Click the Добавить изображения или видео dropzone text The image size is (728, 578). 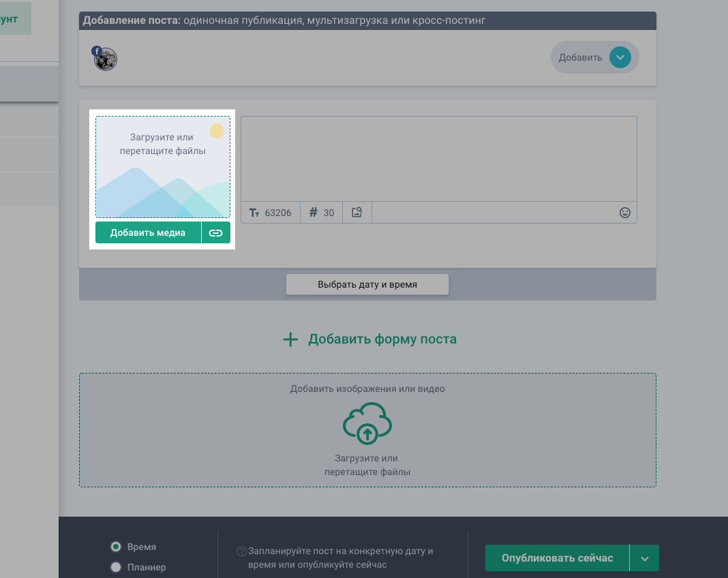point(367,389)
